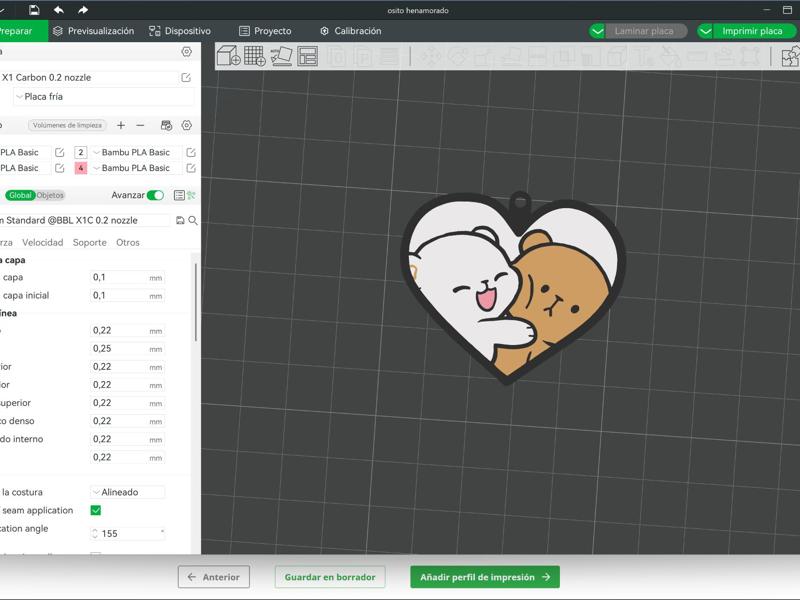This screenshot has width=800, height=600.
Task: Open the printer settings gear
Action: coord(187,51)
